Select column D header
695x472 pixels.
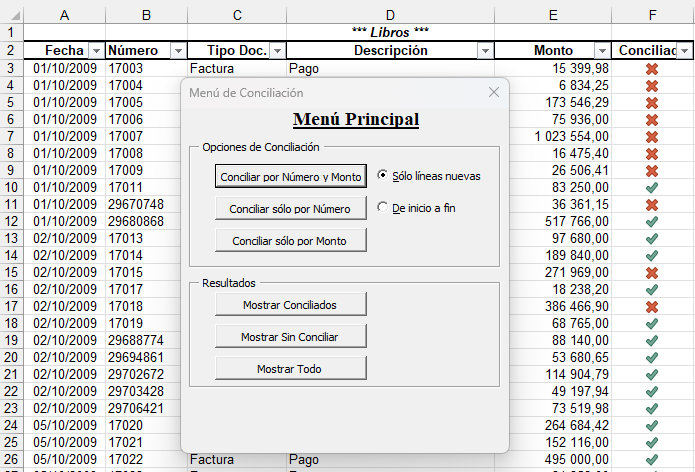[390, 16]
